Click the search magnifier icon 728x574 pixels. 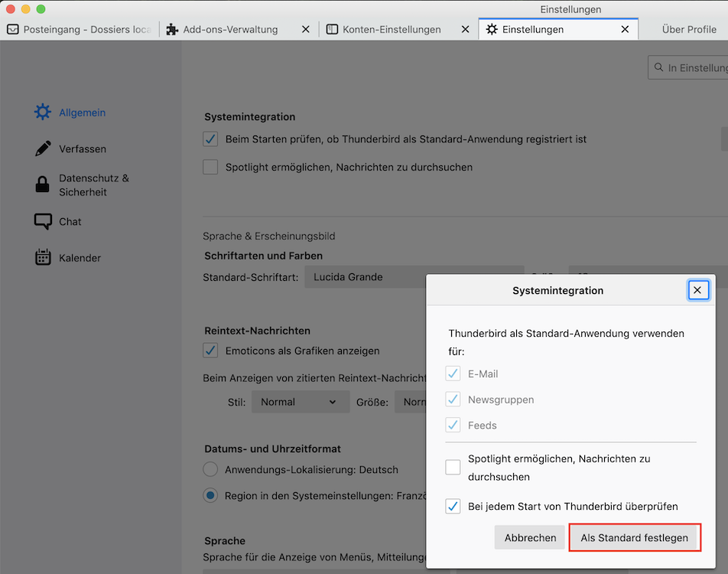pos(658,67)
